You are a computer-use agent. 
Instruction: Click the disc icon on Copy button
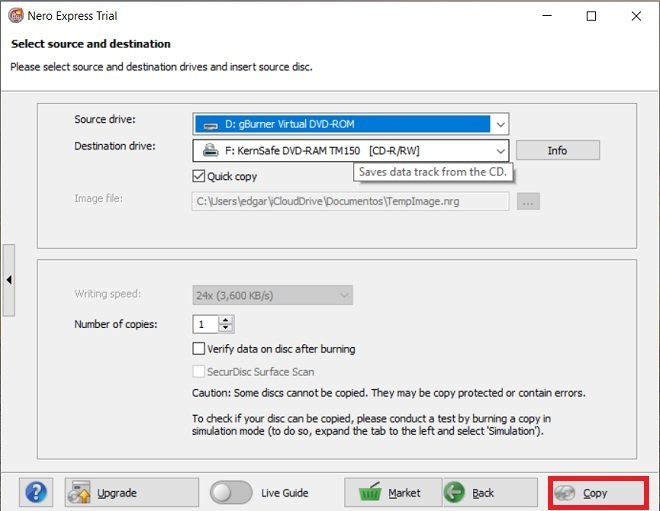[564, 492]
